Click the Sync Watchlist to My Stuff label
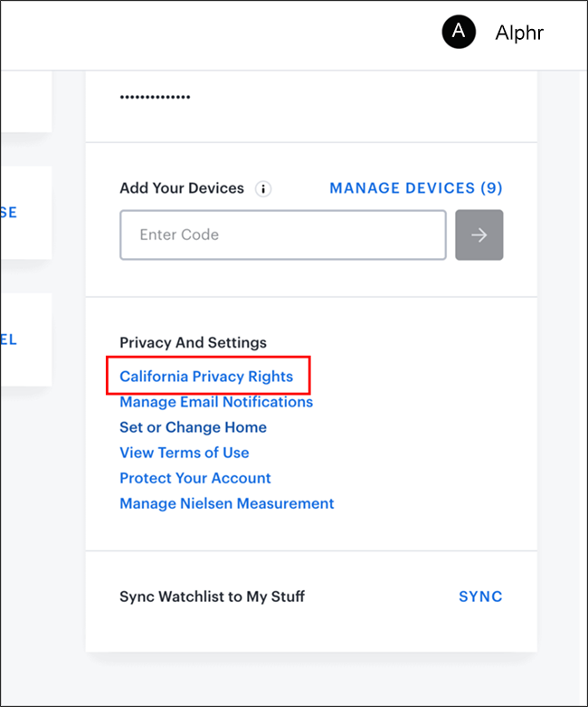The height and width of the screenshot is (707, 588). (212, 597)
